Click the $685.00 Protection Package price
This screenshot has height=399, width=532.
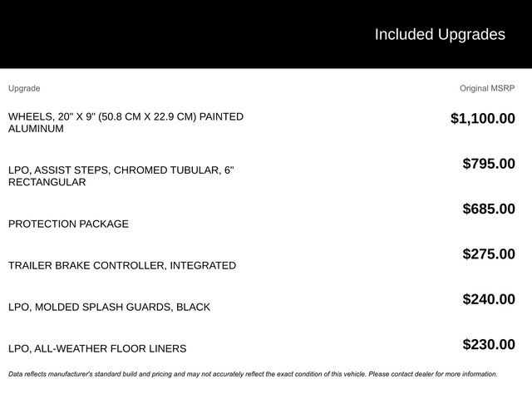pyautogui.click(x=489, y=209)
